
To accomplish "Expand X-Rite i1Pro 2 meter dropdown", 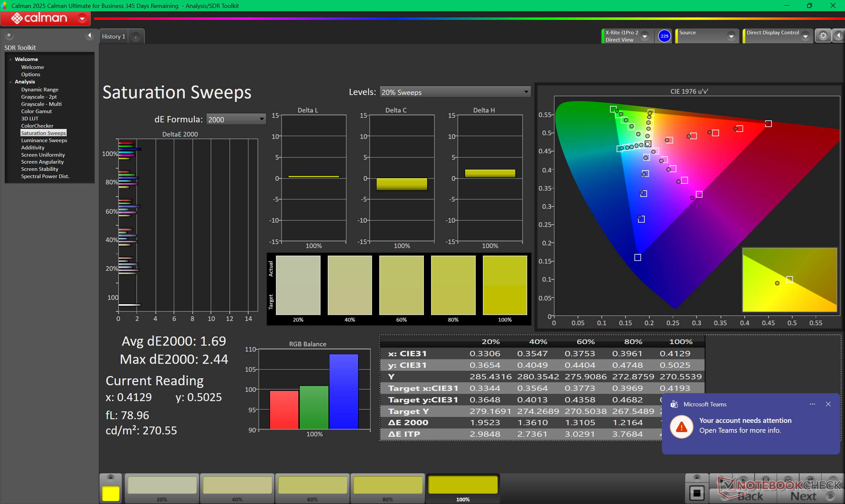I will pyautogui.click(x=645, y=36).
